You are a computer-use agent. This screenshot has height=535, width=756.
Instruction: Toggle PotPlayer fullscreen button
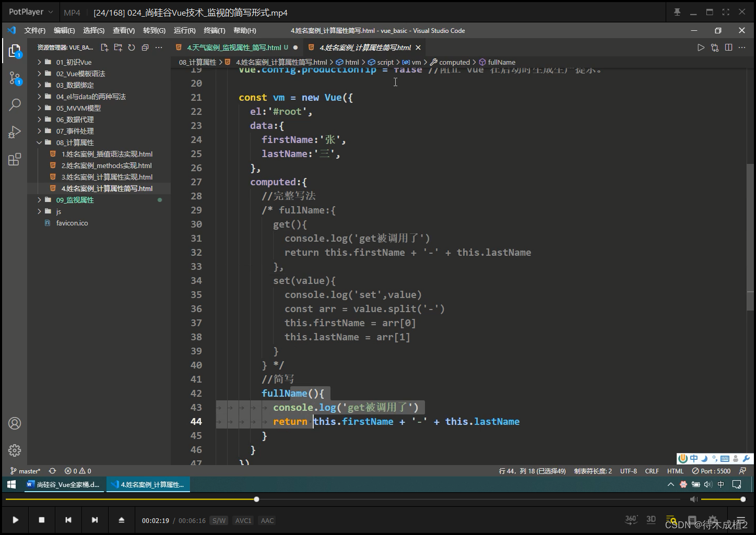pos(726,12)
